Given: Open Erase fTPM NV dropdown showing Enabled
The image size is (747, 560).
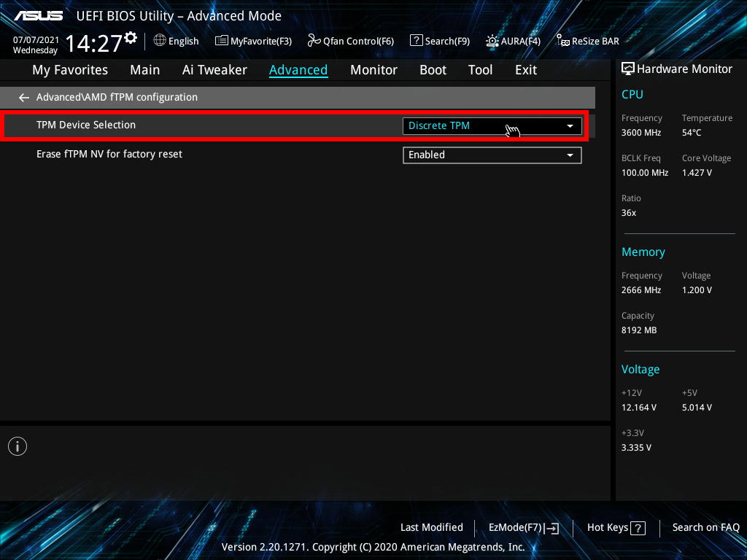Looking at the screenshot, I should [x=492, y=155].
